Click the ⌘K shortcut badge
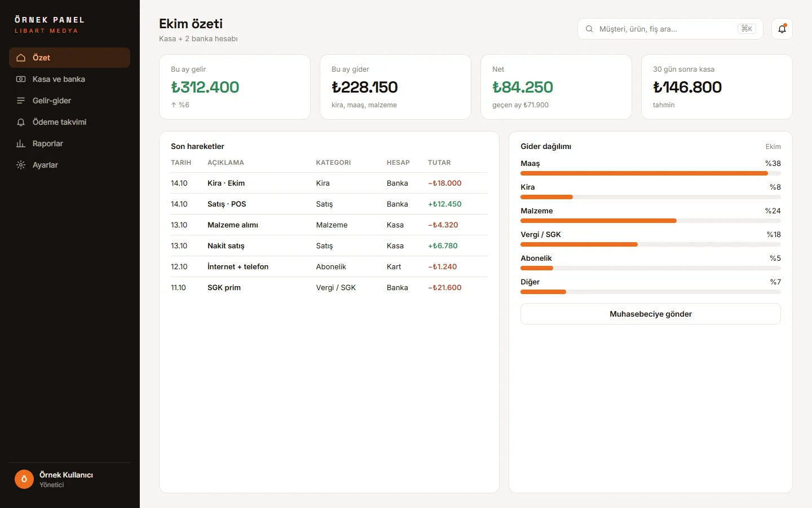 747,29
